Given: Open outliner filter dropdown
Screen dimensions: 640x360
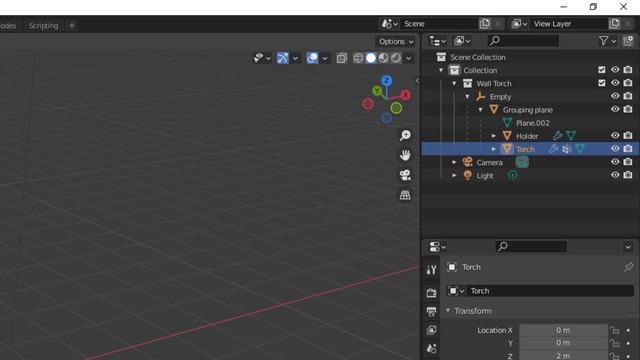Looking at the screenshot, I should coord(607,41).
